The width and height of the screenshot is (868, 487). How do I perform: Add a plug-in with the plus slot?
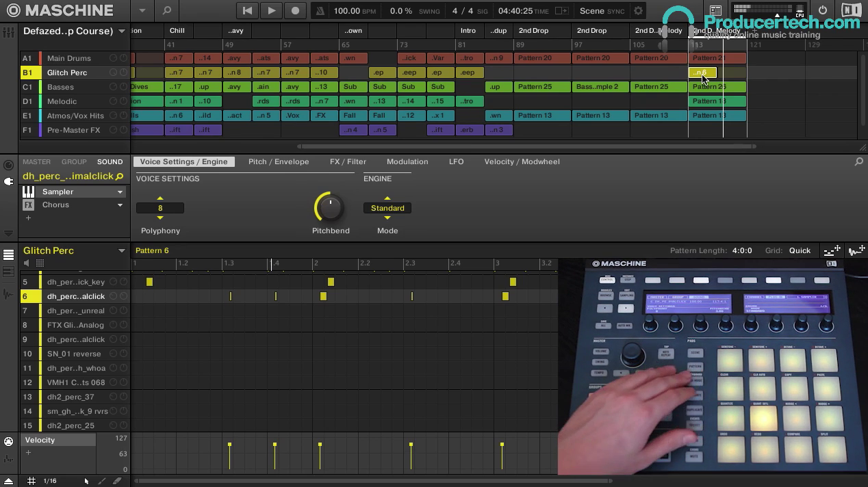28,218
